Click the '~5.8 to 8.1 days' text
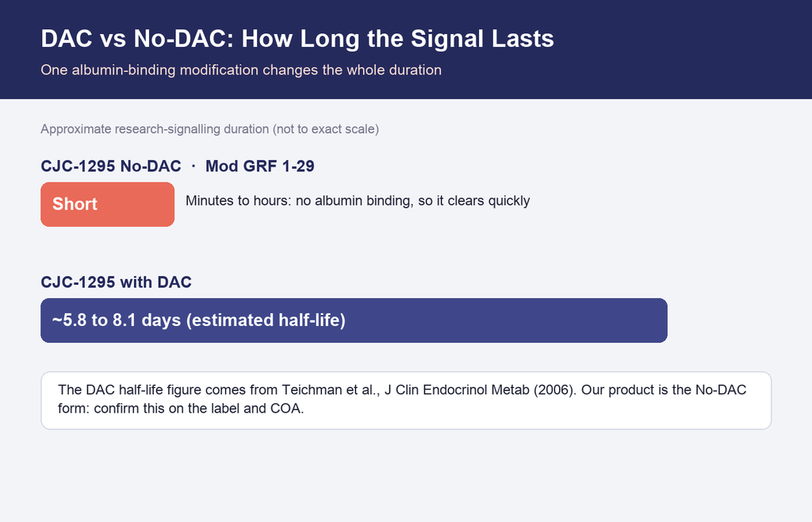This screenshot has height=522, width=812. (117, 320)
